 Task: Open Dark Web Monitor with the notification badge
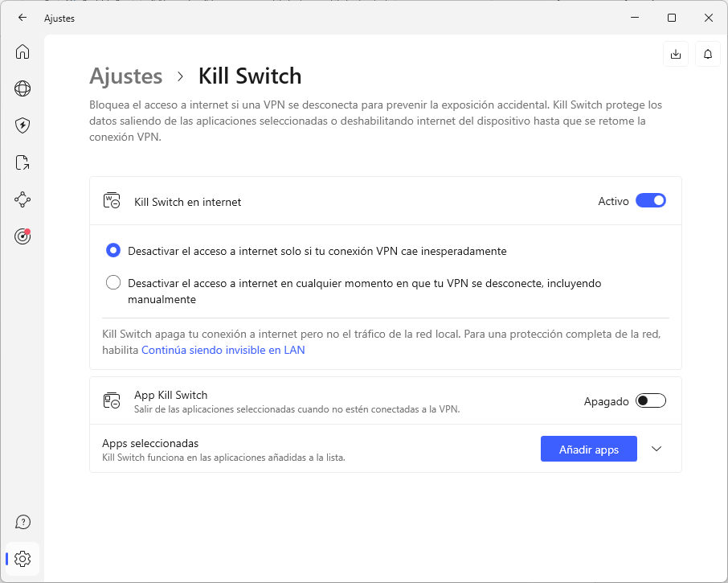coord(22,236)
